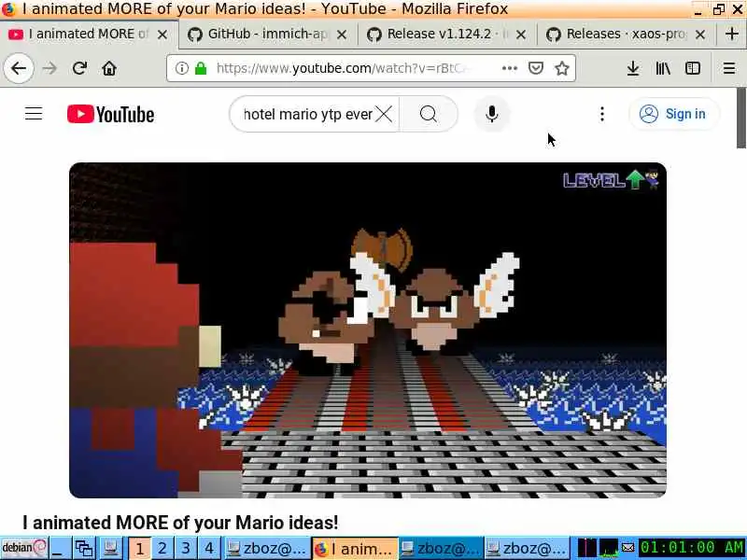The width and height of the screenshot is (747, 560).
Task: Click the tray CPU monitor graph
Action: point(609,548)
